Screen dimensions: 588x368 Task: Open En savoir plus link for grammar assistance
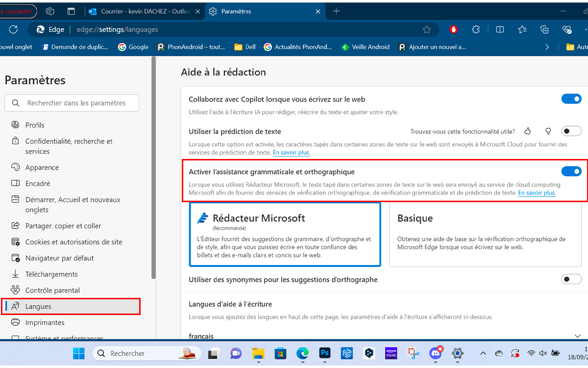(x=537, y=193)
